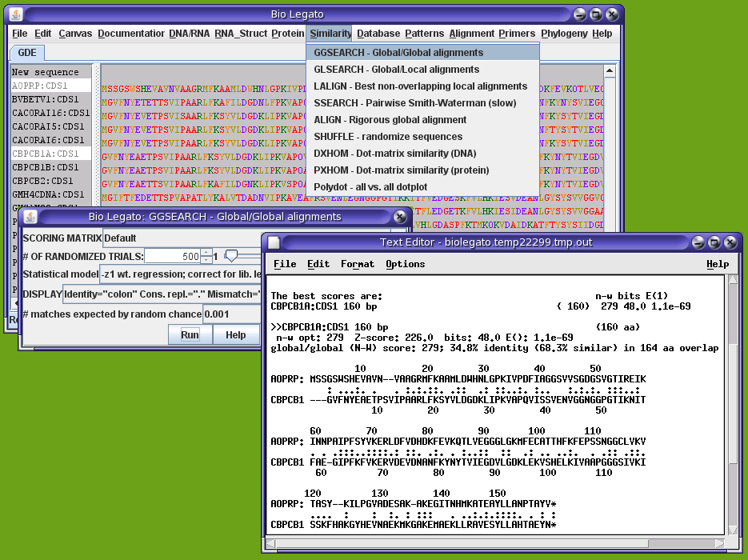The image size is (748, 560).
Task: Open the Statistical model dropdown
Action: coord(180,274)
